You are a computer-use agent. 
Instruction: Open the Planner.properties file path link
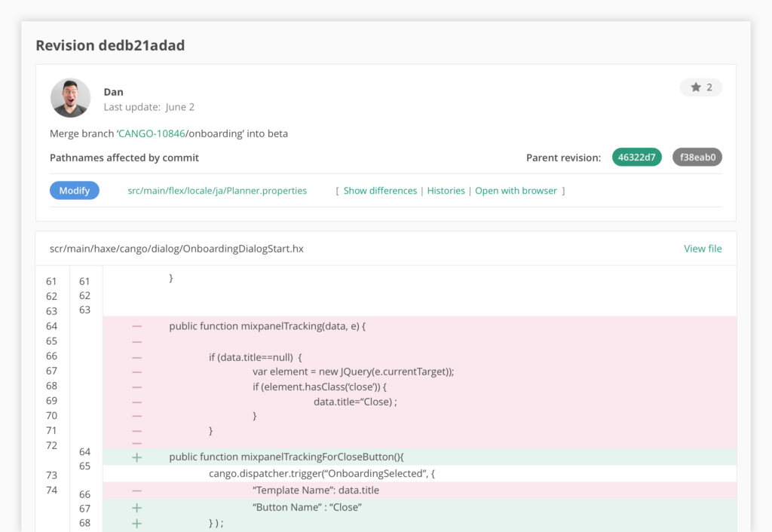(217, 191)
